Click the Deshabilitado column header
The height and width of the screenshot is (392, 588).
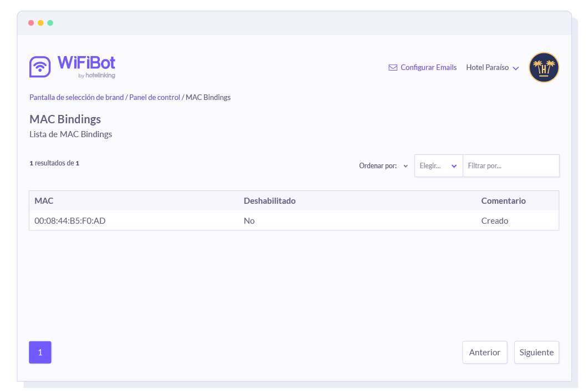(x=270, y=201)
